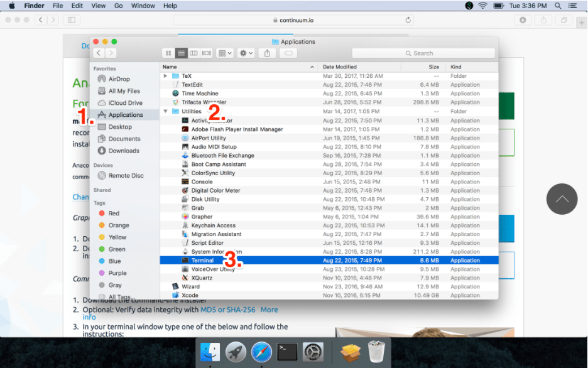Screen dimensions: 588x368
Task: Select ColorSync Utility
Action: pyautogui.click(x=329, y=173)
